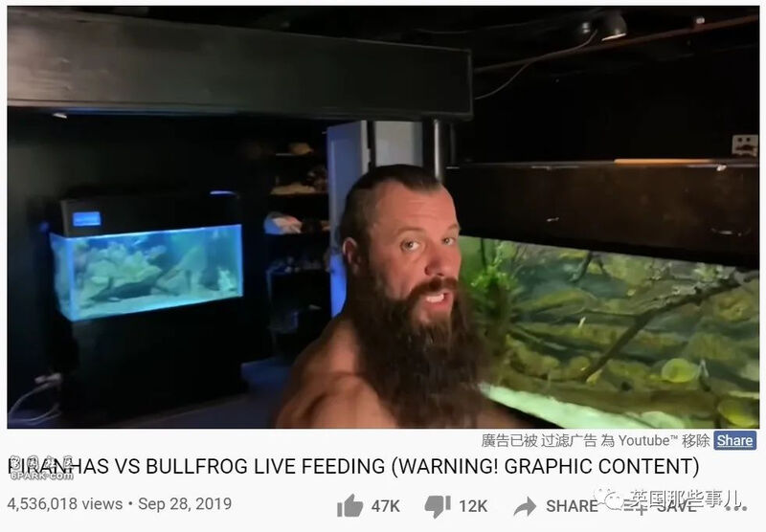Click the 6park.com watermark logo
The height and width of the screenshot is (532, 766).
tap(41, 468)
